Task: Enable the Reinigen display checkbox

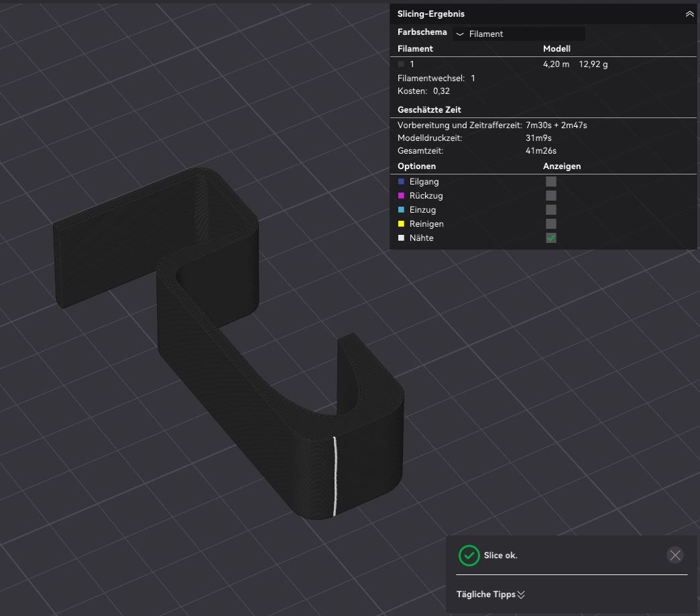Action: click(551, 224)
